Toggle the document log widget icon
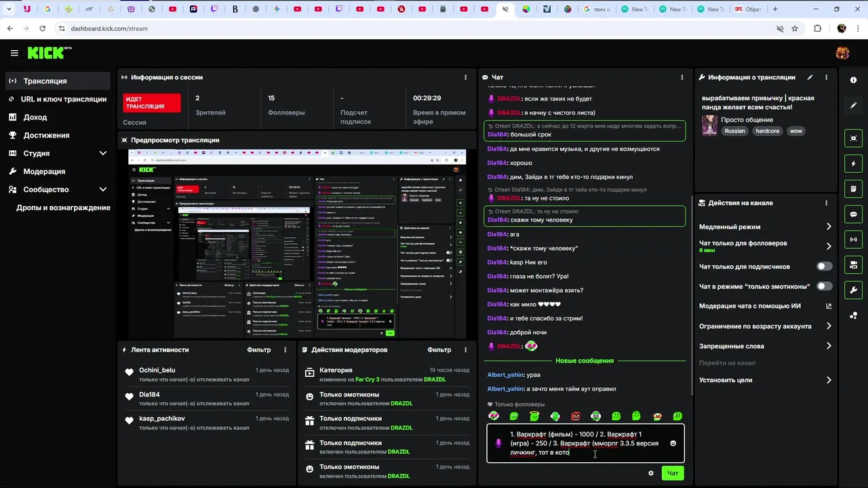The width and height of the screenshot is (868, 488). 853,189
